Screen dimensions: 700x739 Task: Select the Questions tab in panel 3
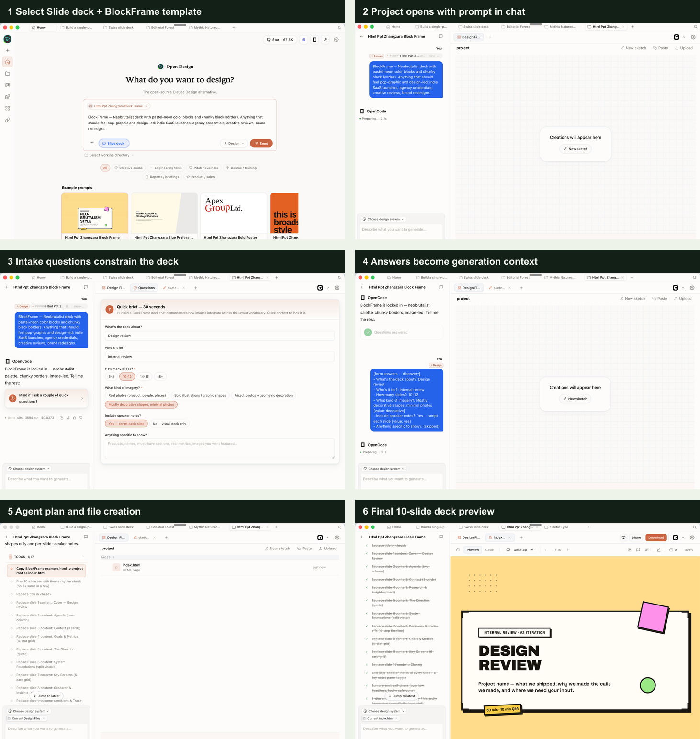(x=144, y=288)
